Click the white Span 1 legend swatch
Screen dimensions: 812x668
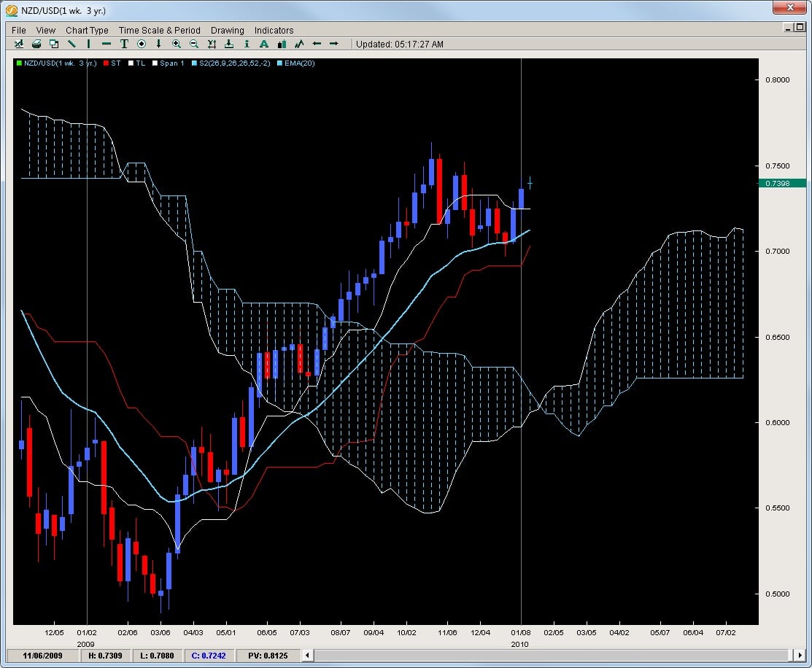click(155, 63)
